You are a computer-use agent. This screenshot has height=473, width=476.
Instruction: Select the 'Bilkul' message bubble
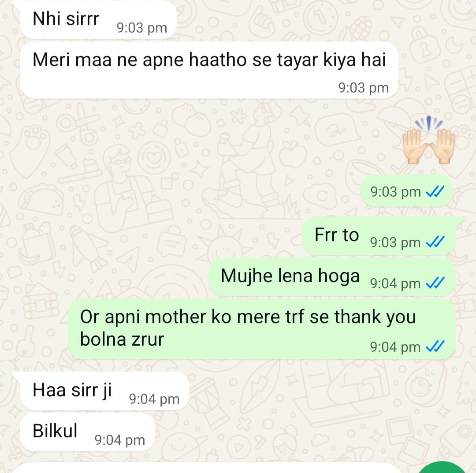tap(87, 432)
